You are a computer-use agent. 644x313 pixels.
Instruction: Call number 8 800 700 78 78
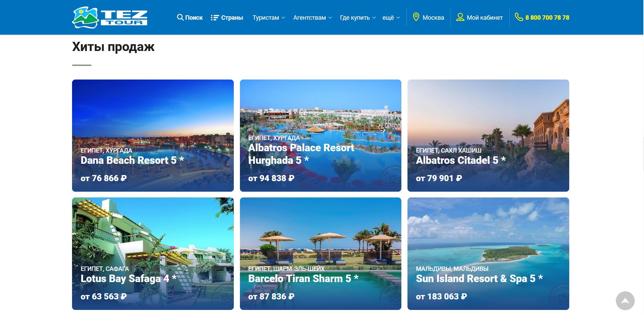pyautogui.click(x=547, y=18)
